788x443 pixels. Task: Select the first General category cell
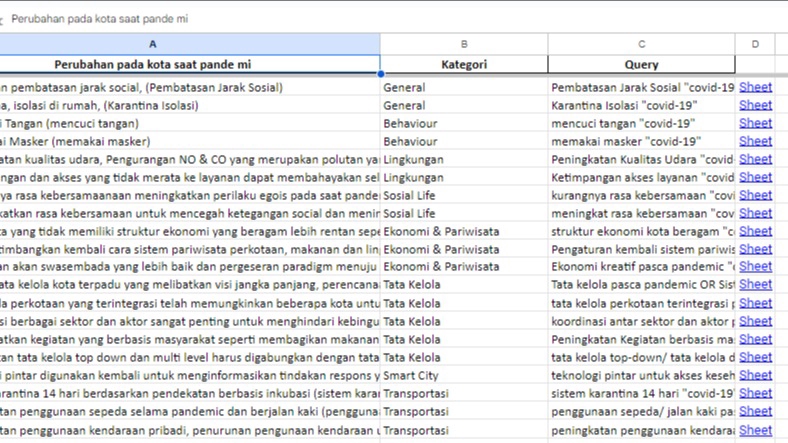[464, 87]
